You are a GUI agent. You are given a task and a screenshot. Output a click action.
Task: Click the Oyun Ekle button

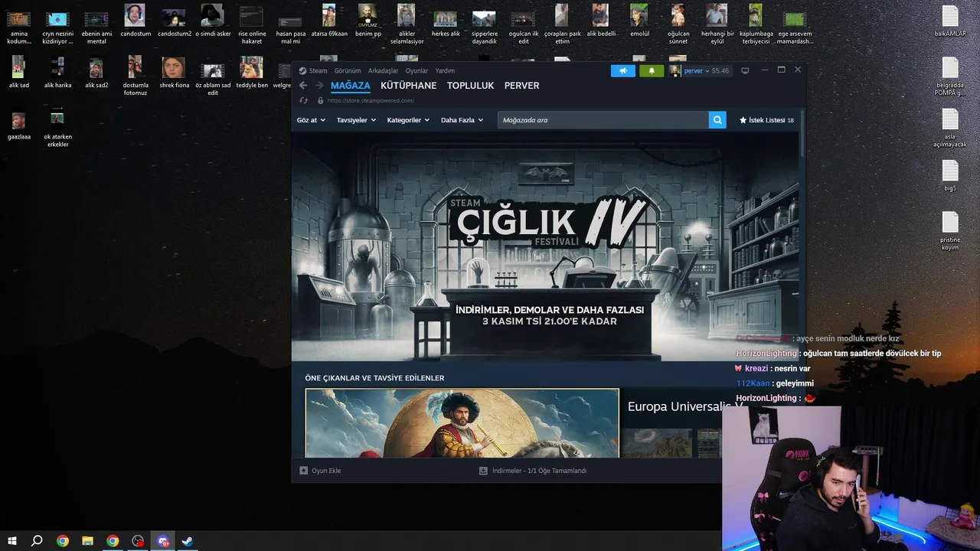320,471
